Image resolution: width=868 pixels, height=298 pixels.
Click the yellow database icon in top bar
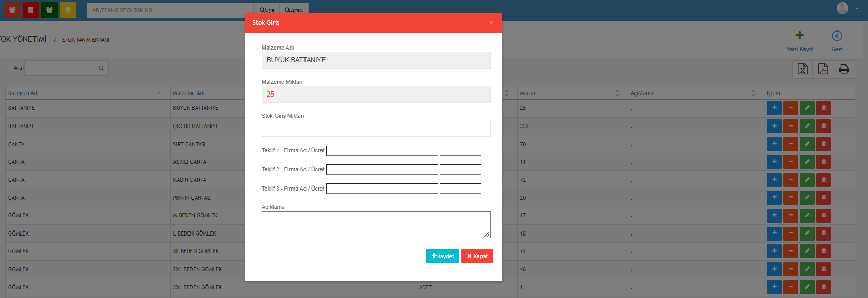(x=68, y=10)
